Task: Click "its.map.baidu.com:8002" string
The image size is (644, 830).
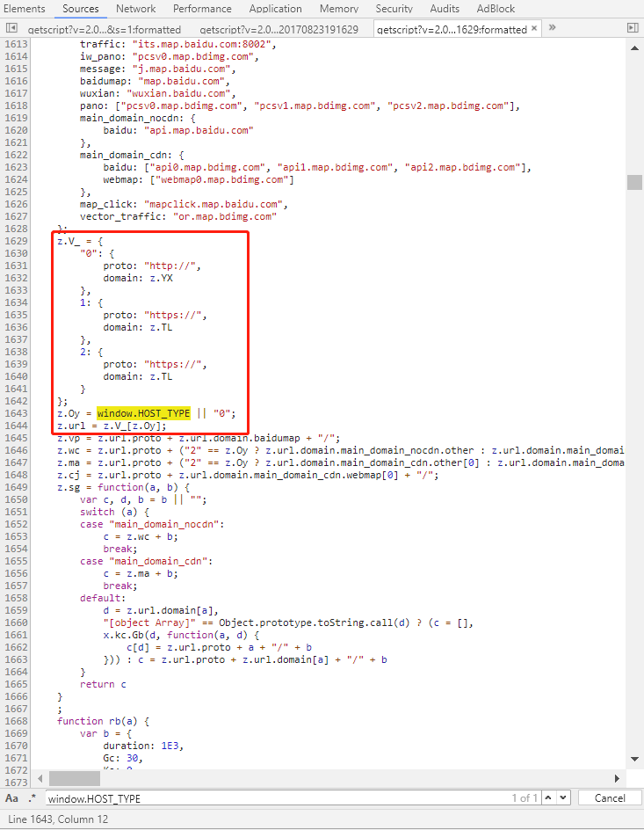Action: click(x=201, y=44)
